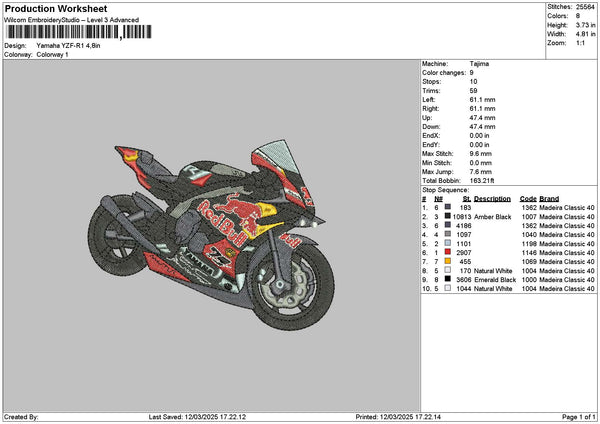Select stitch count '455' in row 7
600x424 pixels.
[465, 262]
